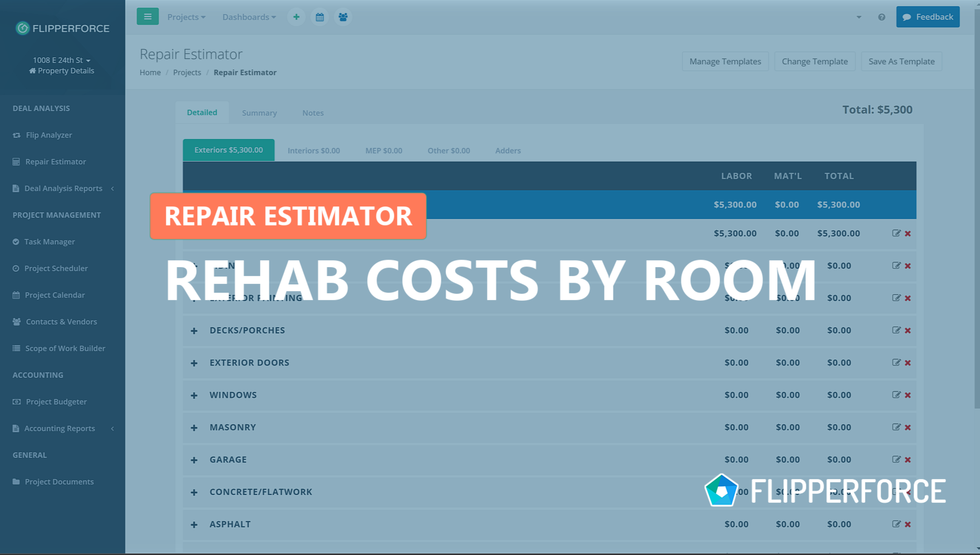Open Contacts & Vendors in sidebar

[x=62, y=321]
